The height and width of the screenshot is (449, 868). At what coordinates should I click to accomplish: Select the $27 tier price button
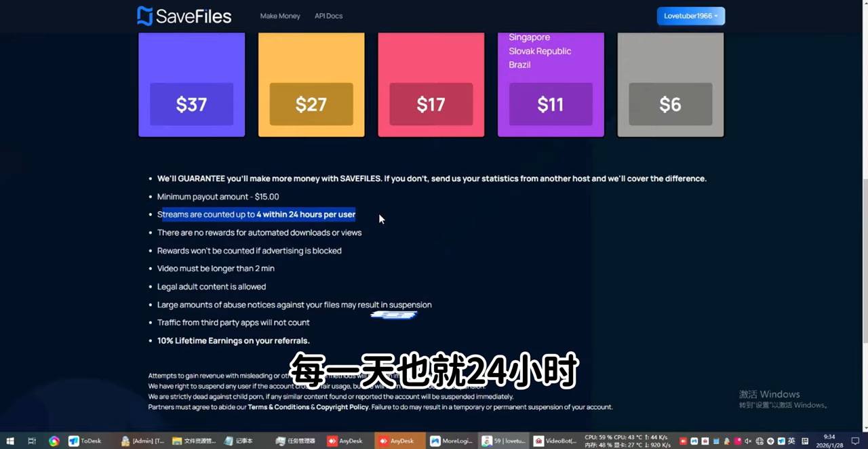311,104
